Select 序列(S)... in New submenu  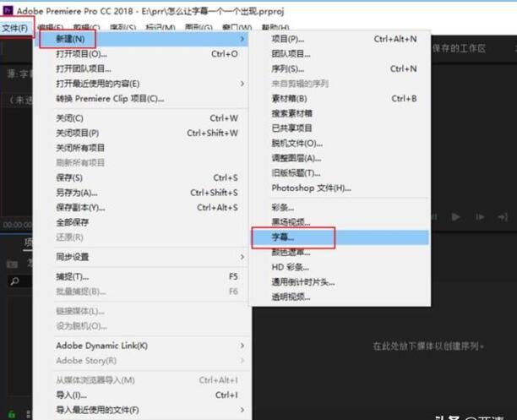[x=340, y=68]
